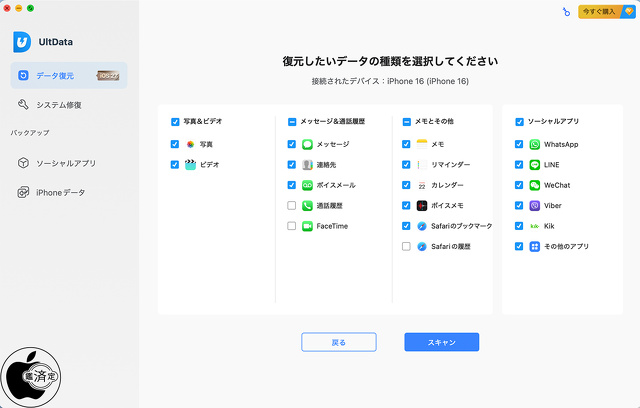Open ソーシャルアプリ backup in the sidebar
Screen dimensions: 640x408
pos(69,163)
